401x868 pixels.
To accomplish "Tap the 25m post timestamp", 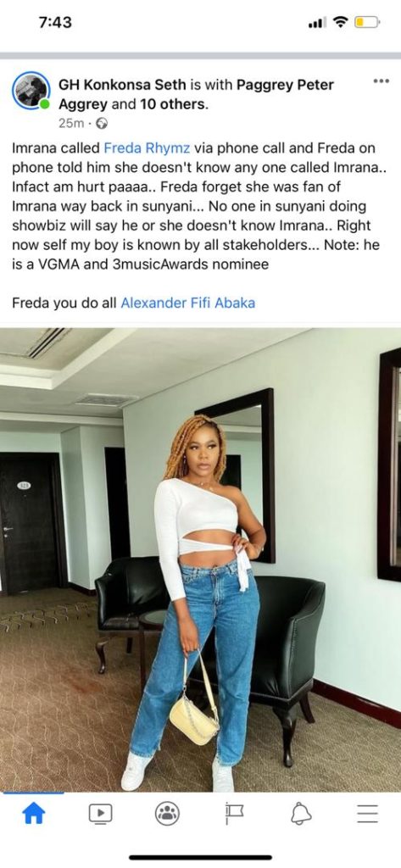I will (71, 124).
